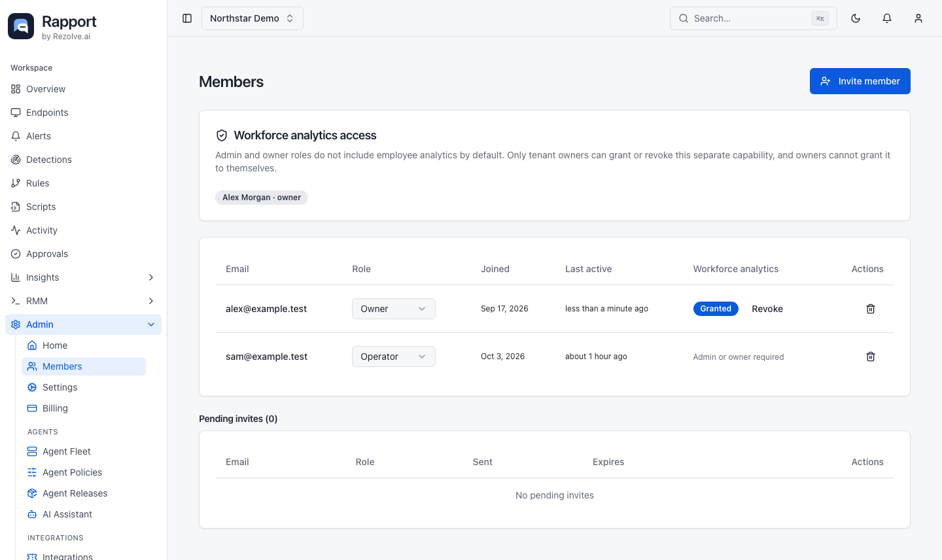Open Scripts in sidebar
Image resolution: width=942 pixels, height=560 pixels.
[83, 207]
